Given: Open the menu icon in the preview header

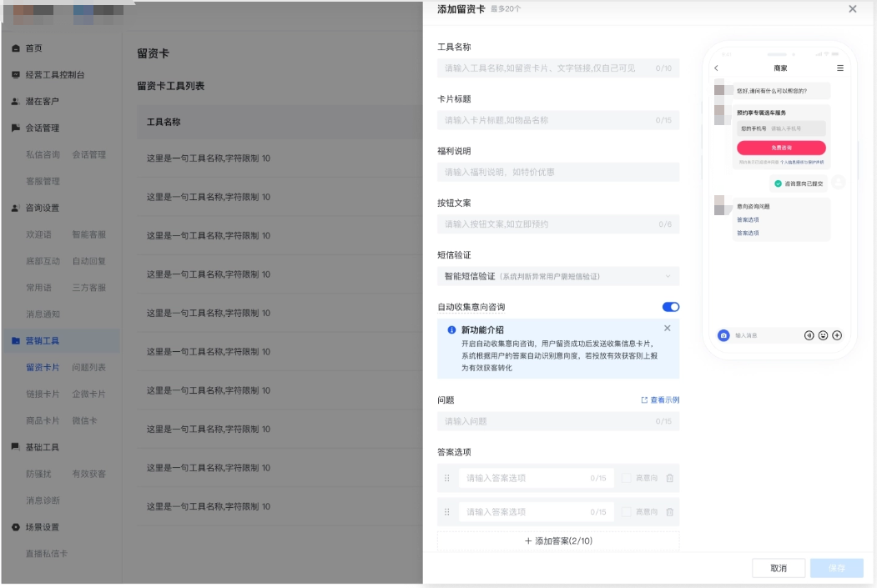Looking at the screenshot, I should [840, 68].
